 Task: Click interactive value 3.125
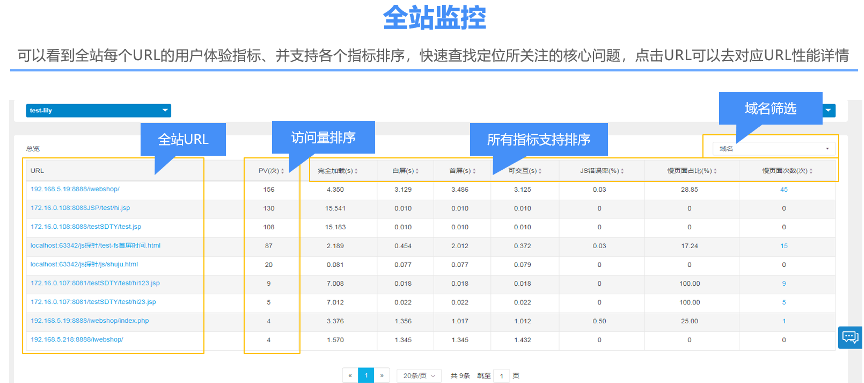pyautogui.click(x=522, y=189)
